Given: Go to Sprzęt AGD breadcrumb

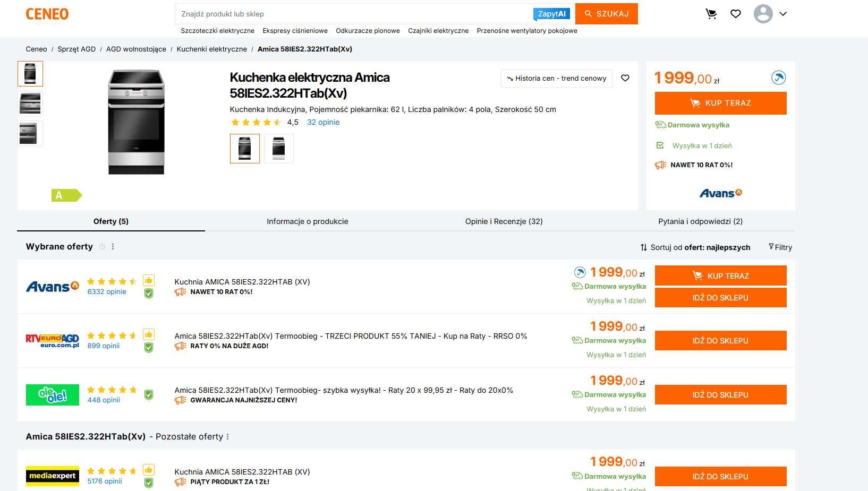Looking at the screenshot, I should (x=76, y=49).
